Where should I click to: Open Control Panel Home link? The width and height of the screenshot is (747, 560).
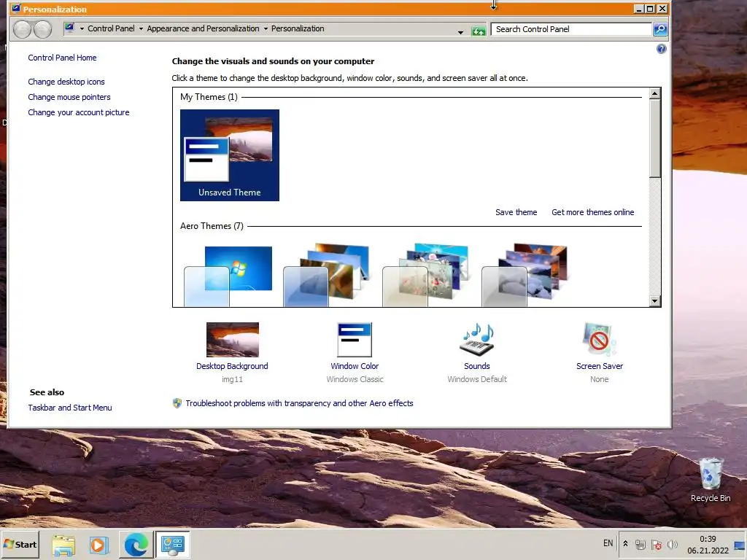pyautogui.click(x=62, y=58)
